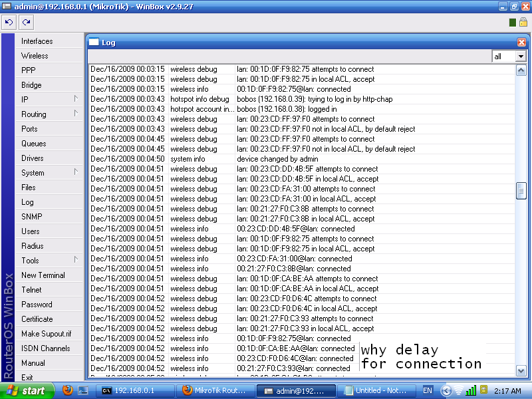The height and width of the screenshot is (399, 532).
Task: Open the Ports menu item
Action: [x=49, y=129]
